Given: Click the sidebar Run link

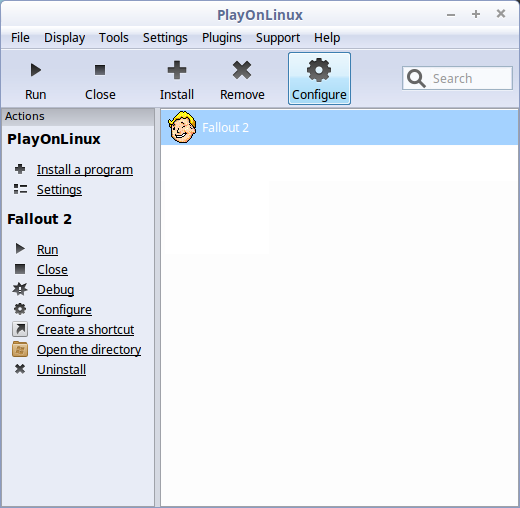Looking at the screenshot, I should point(47,249).
